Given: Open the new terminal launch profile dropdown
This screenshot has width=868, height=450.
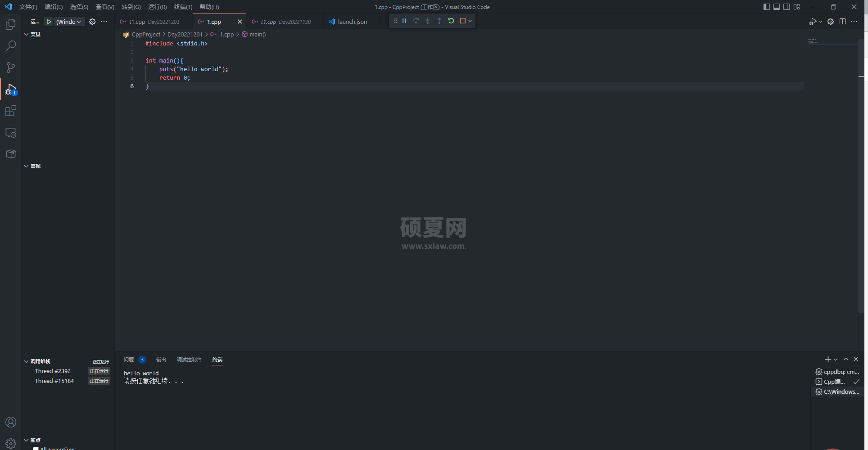Looking at the screenshot, I should coord(836,360).
